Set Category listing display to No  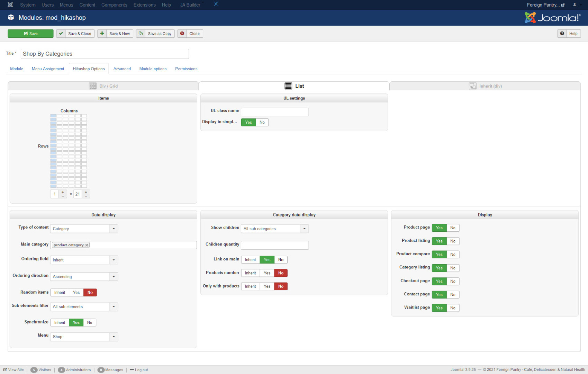coord(453,268)
